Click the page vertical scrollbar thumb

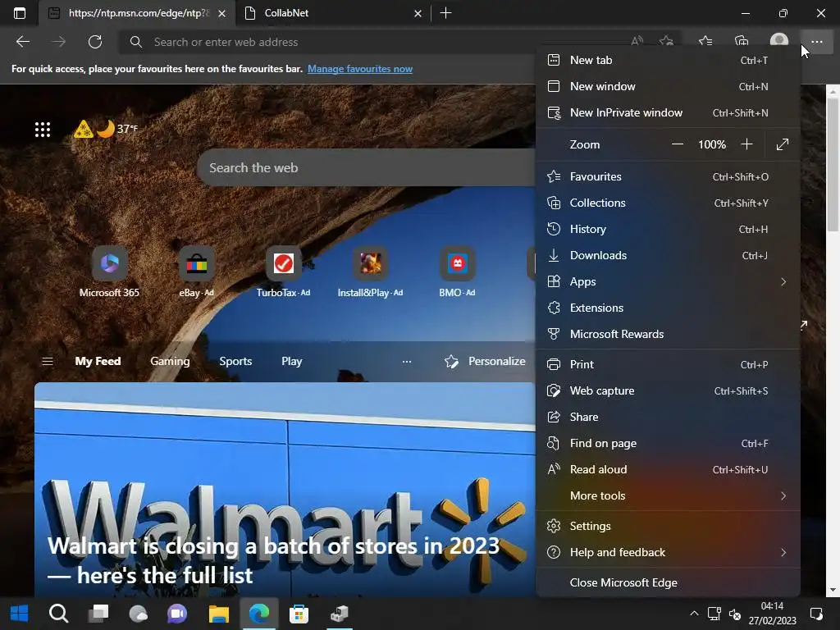pyautogui.click(x=833, y=163)
